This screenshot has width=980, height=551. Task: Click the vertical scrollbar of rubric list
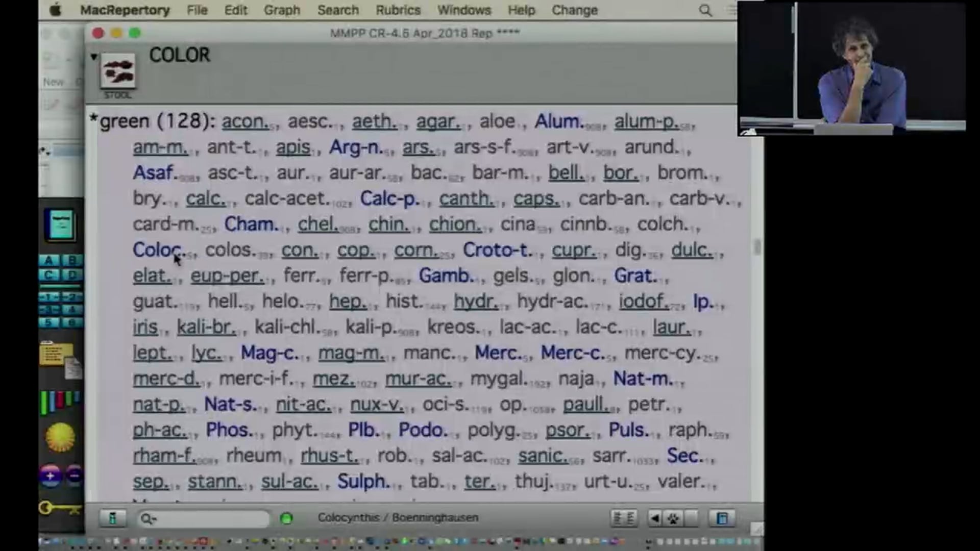tap(757, 247)
